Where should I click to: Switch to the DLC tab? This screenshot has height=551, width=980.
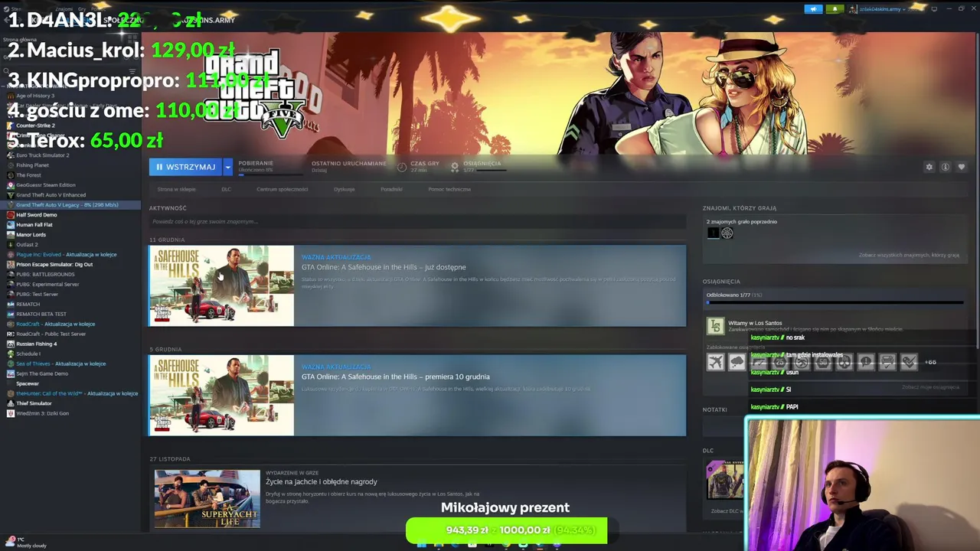(x=226, y=189)
